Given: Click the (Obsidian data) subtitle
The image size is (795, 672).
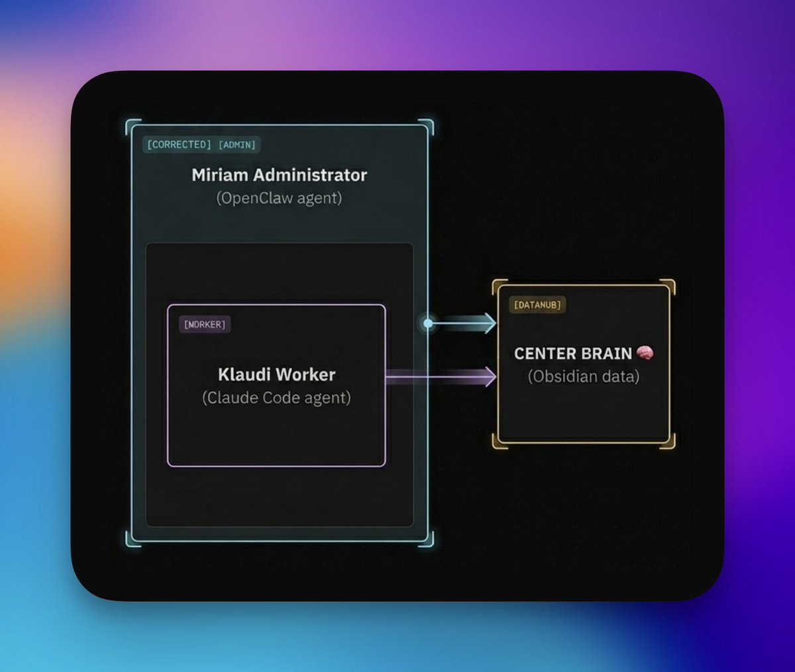Looking at the screenshot, I should coord(584,377).
